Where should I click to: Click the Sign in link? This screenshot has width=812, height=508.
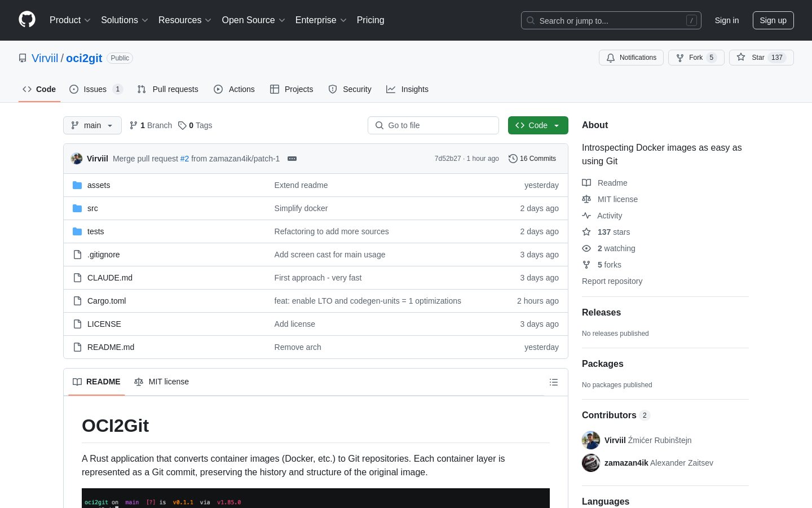pyautogui.click(x=727, y=20)
